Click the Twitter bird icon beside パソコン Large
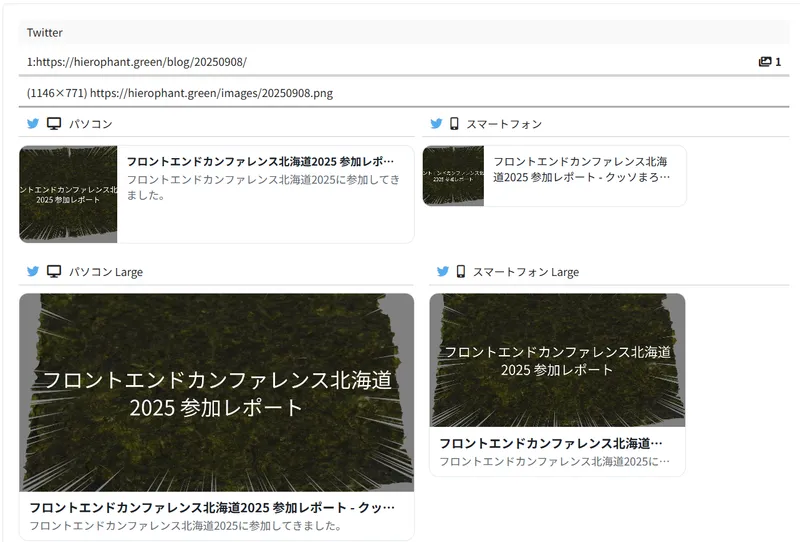Image resolution: width=800 pixels, height=542 pixels. click(x=33, y=271)
